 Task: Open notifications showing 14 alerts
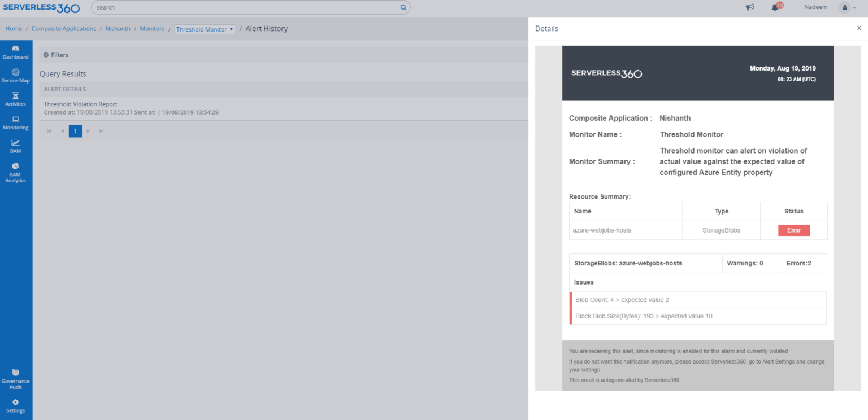click(774, 7)
